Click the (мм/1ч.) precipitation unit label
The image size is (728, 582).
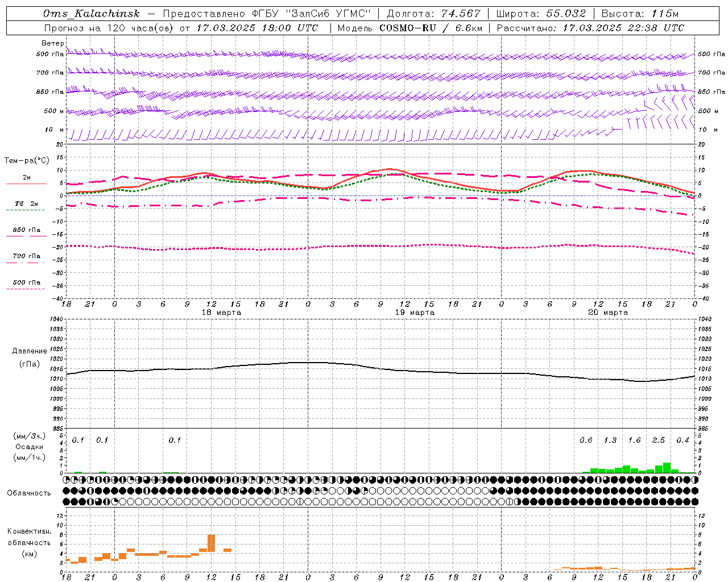coord(28,458)
